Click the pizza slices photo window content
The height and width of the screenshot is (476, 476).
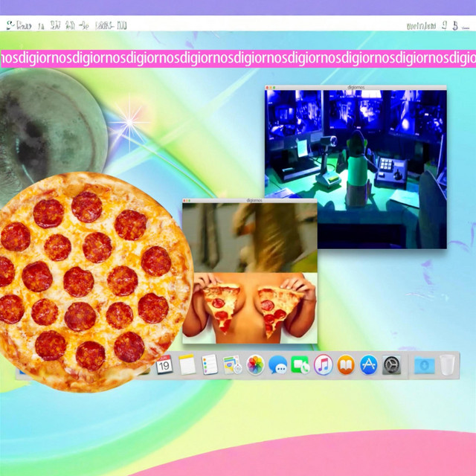(x=250, y=273)
